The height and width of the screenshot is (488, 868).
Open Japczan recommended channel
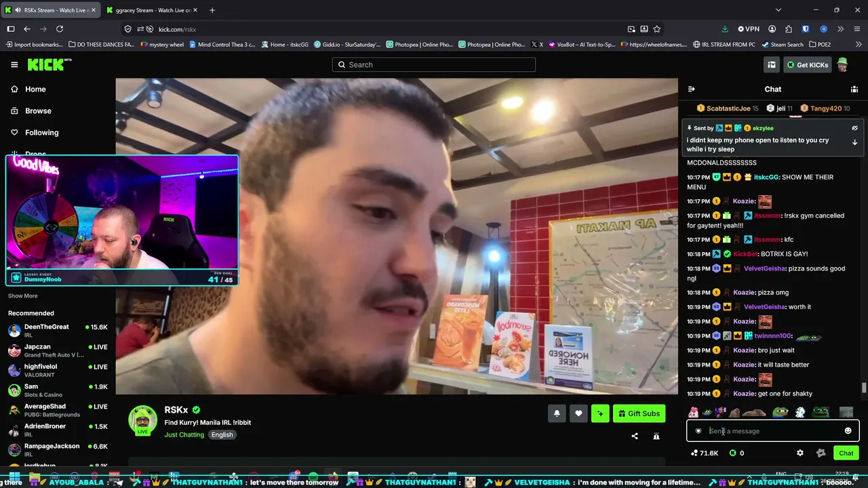point(58,350)
